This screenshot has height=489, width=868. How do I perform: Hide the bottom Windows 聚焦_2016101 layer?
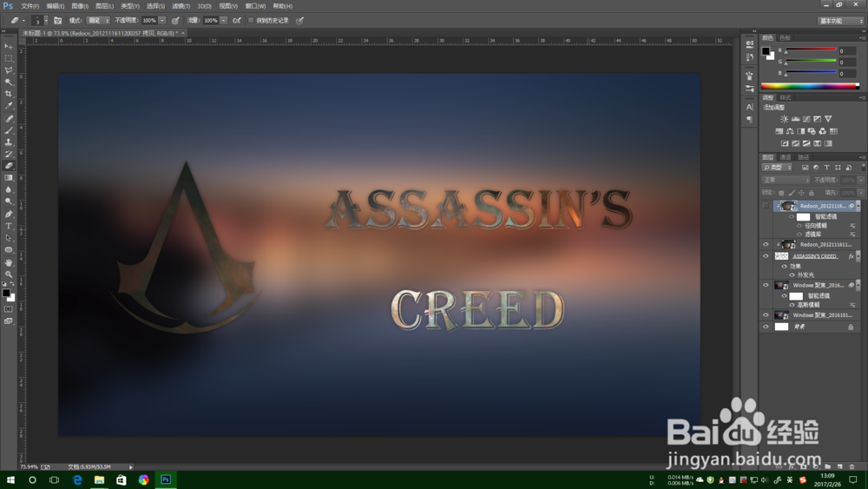pyautogui.click(x=766, y=315)
